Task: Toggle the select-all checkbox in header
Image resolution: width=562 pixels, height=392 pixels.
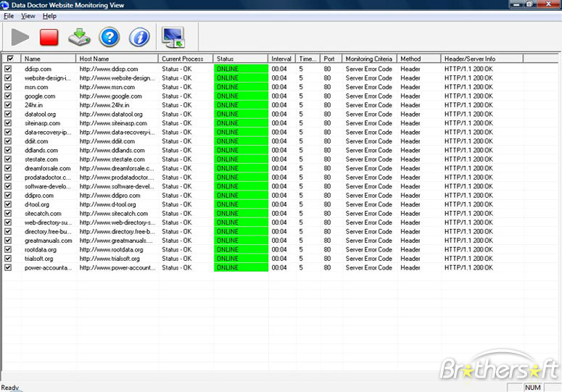Action: click(x=10, y=59)
